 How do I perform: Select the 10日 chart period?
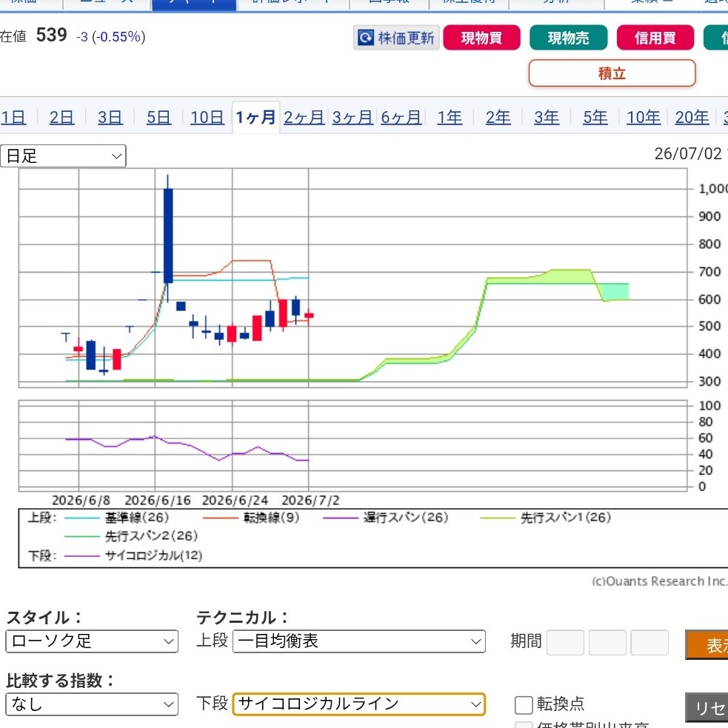pyautogui.click(x=207, y=118)
